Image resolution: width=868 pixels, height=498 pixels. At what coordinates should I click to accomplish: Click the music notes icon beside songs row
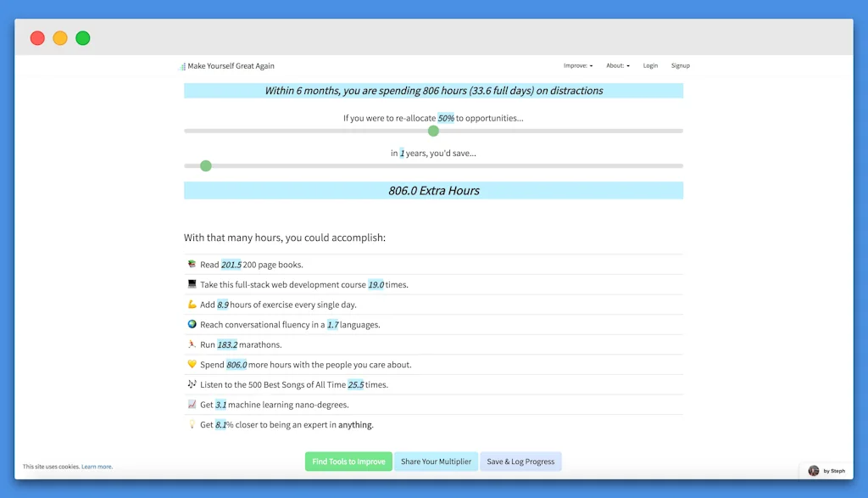pos(192,384)
